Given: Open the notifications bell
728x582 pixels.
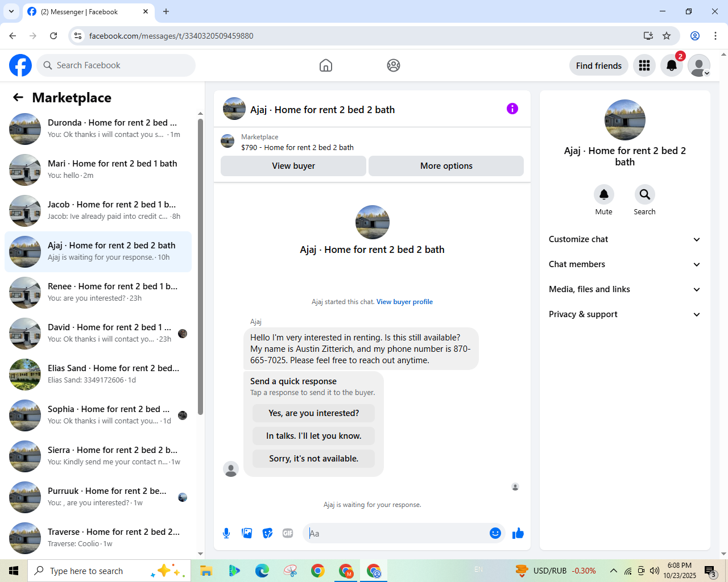Looking at the screenshot, I should click(672, 65).
